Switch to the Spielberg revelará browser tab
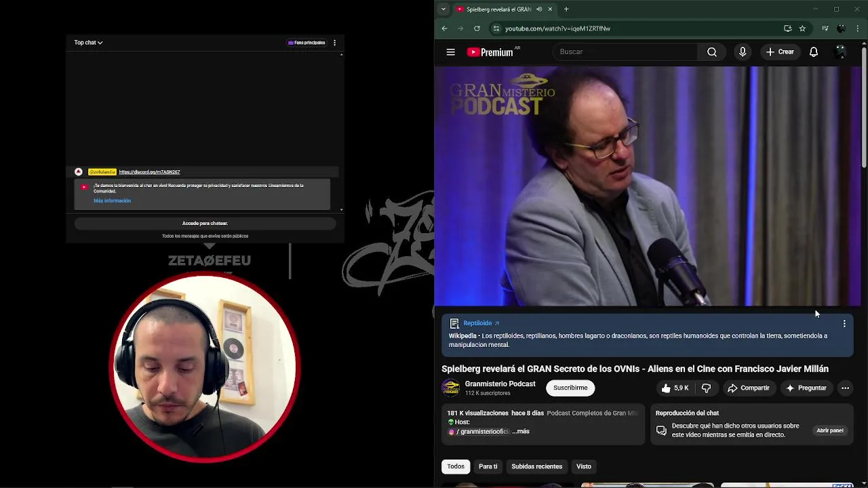The image size is (868, 488). coord(505,9)
